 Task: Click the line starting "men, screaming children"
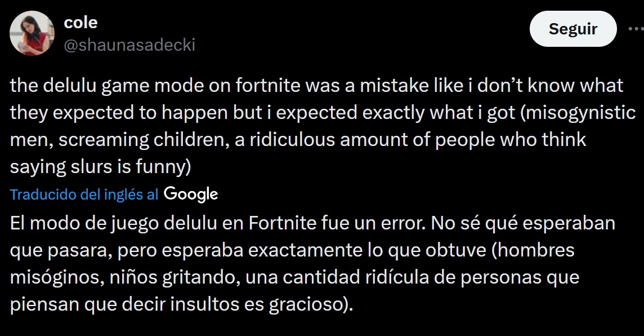click(x=298, y=139)
